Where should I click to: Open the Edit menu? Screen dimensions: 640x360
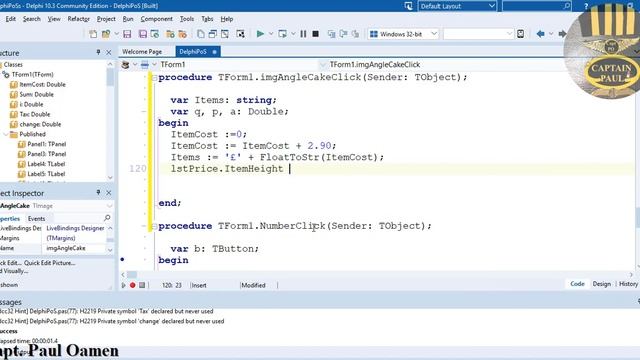11,19
